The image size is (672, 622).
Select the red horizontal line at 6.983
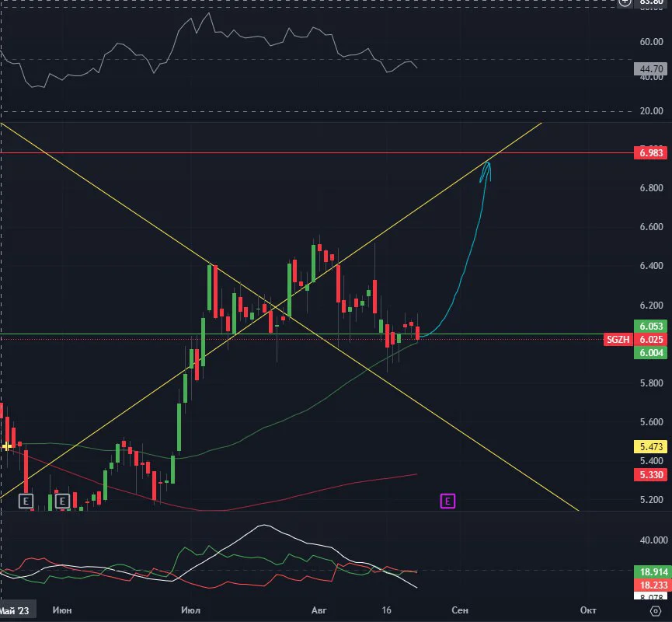pos(300,152)
